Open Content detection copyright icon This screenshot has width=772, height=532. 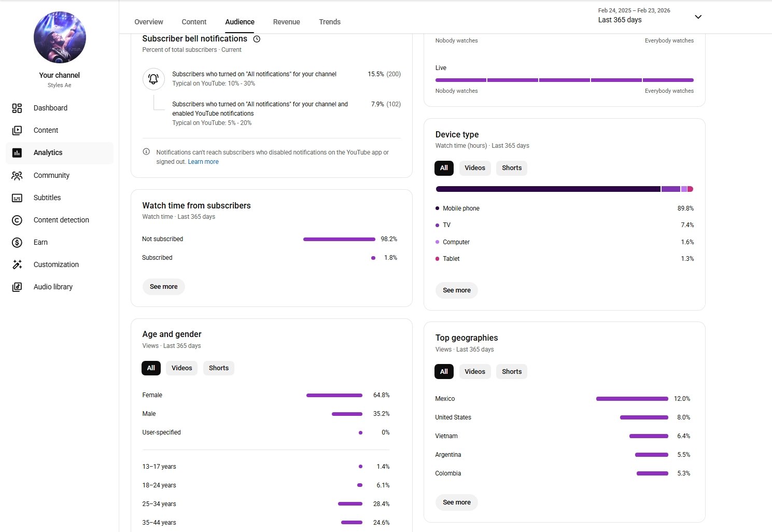pyautogui.click(x=17, y=220)
